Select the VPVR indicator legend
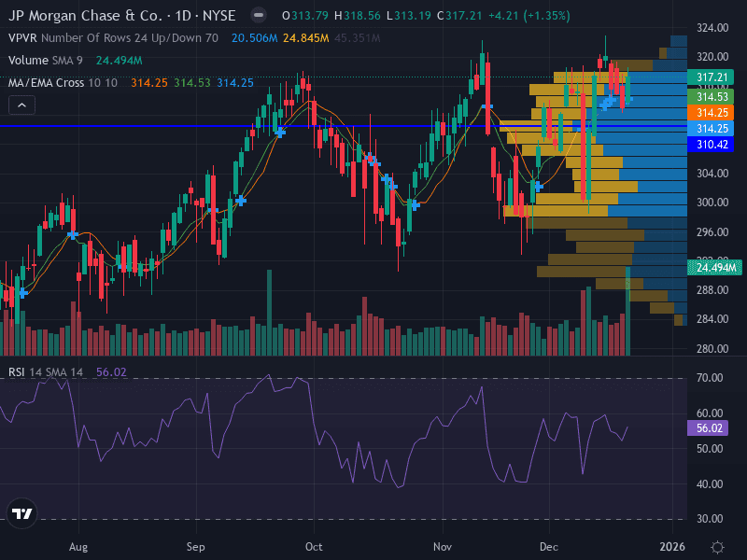This screenshot has width=747, height=560. 113,38
